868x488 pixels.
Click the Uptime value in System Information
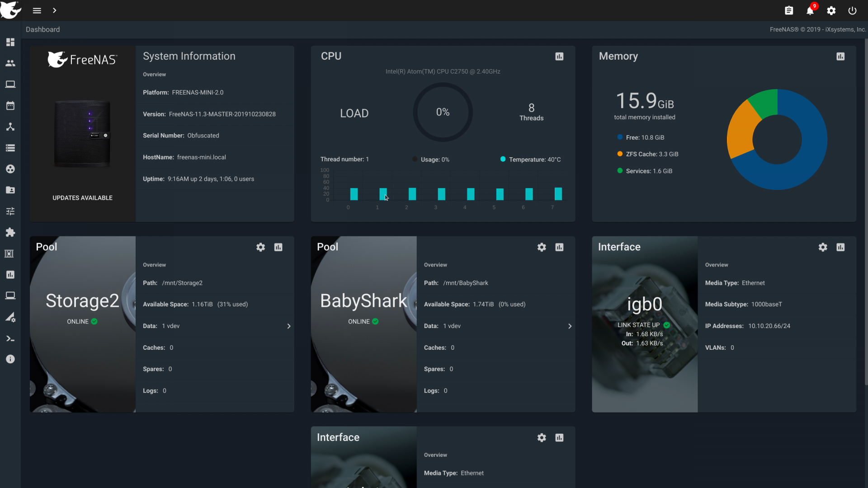(211, 179)
